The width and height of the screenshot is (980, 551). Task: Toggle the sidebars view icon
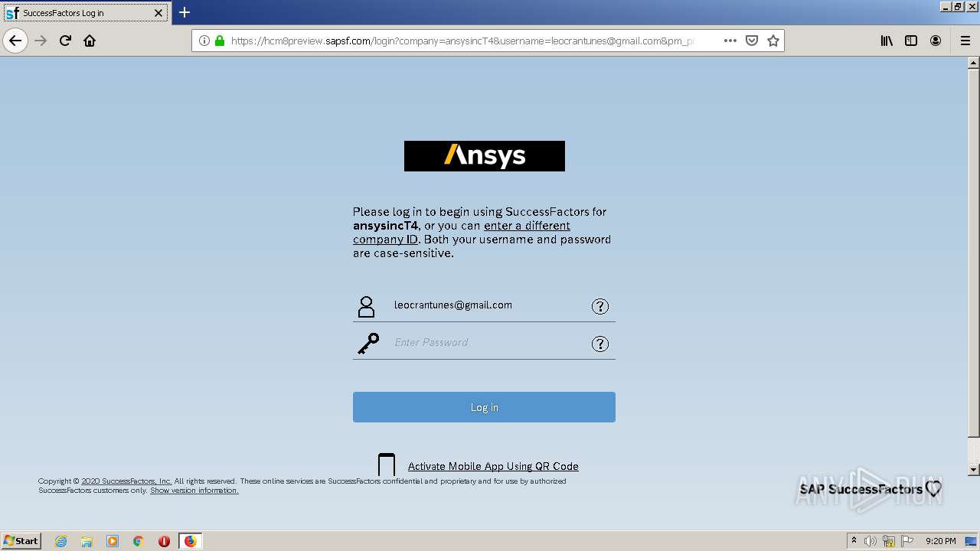[x=911, y=41]
